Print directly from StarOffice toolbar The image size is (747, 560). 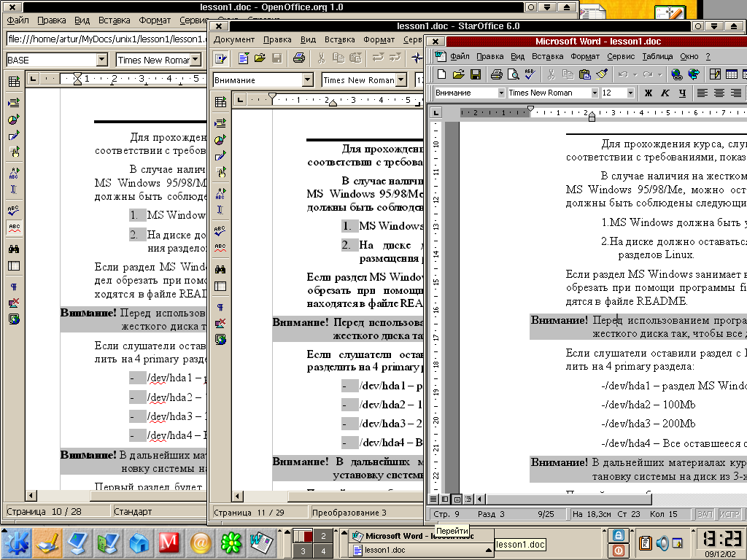298,58
